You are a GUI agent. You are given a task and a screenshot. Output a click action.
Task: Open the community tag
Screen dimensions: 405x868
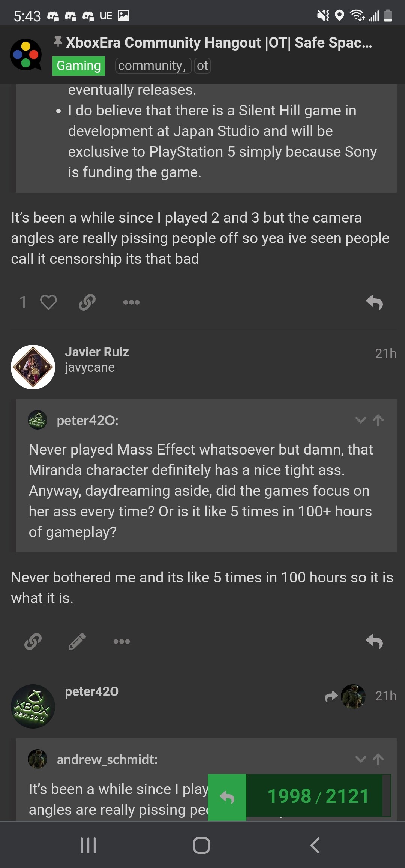(152, 66)
